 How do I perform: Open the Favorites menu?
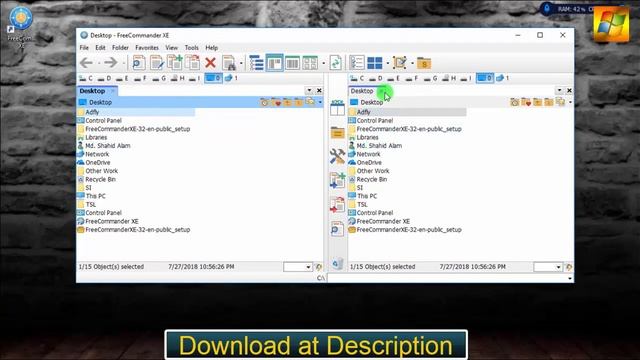pyautogui.click(x=147, y=48)
